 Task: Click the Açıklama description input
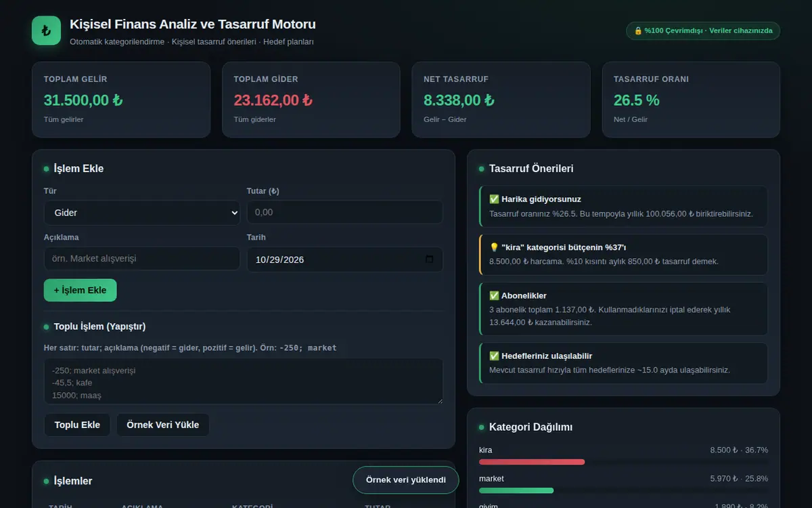click(142, 259)
